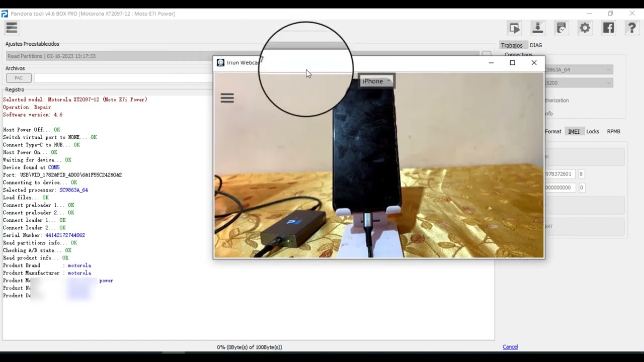This screenshot has height=362, width=644.
Task: Click 'Operation: Repair' log line
Action: tap(27, 107)
